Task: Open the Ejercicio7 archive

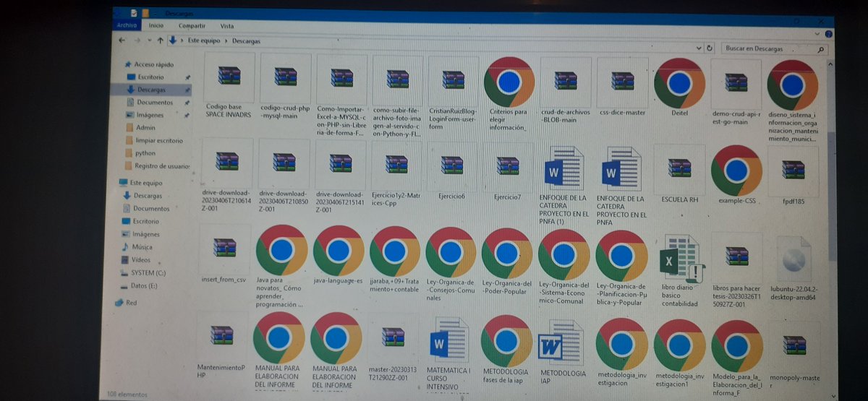Action: 507,171
